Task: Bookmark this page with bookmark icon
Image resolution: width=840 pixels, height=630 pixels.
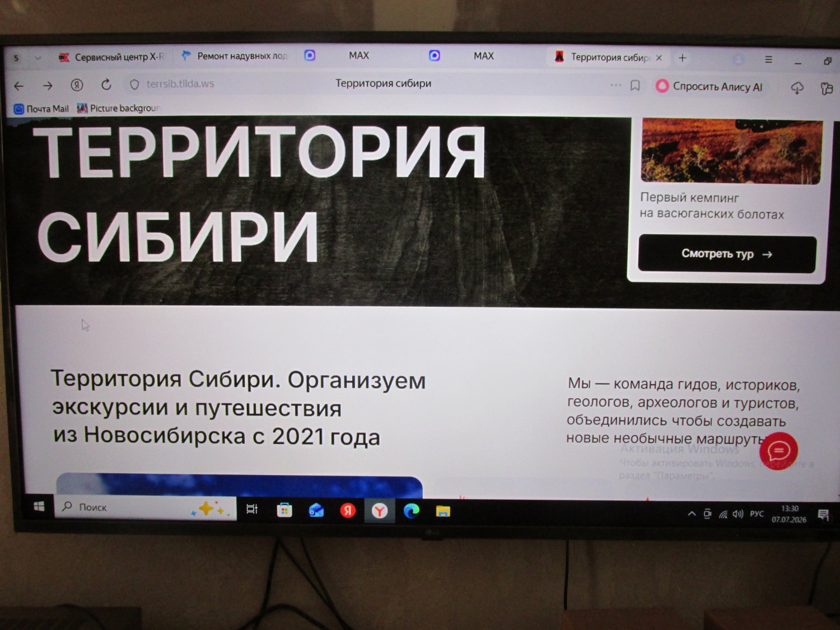Action: (x=635, y=86)
